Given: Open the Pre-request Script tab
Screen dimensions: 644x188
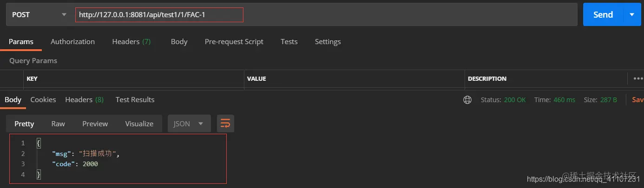Looking at the screenshot, I should [234, 42].
